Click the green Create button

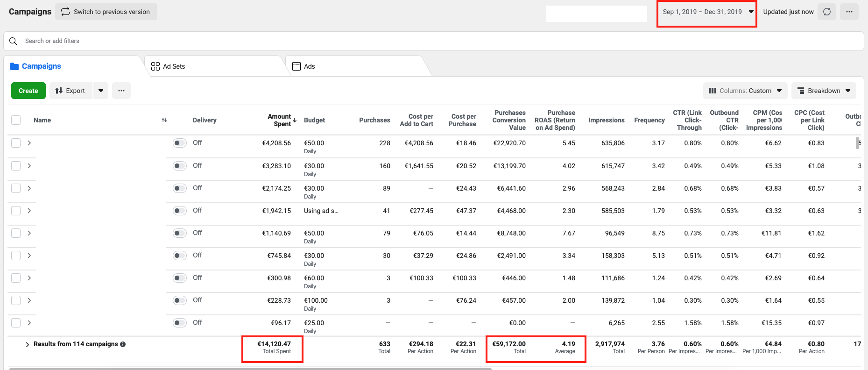(28, 91)
